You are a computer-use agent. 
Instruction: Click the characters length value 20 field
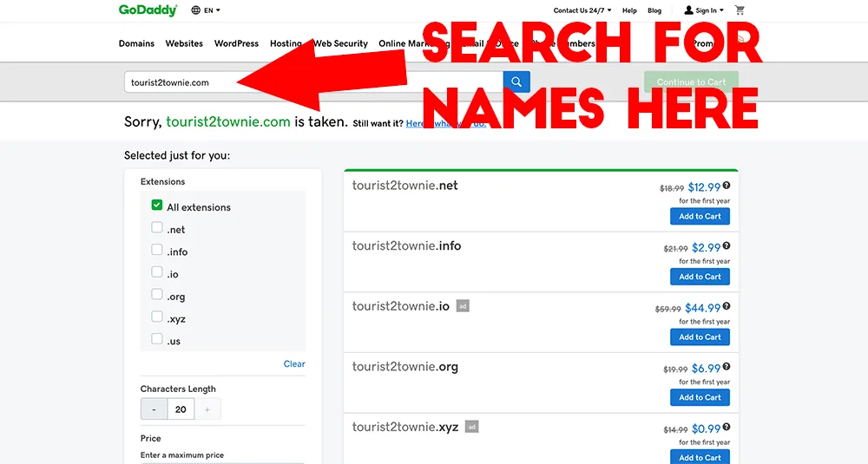[181, 409]
